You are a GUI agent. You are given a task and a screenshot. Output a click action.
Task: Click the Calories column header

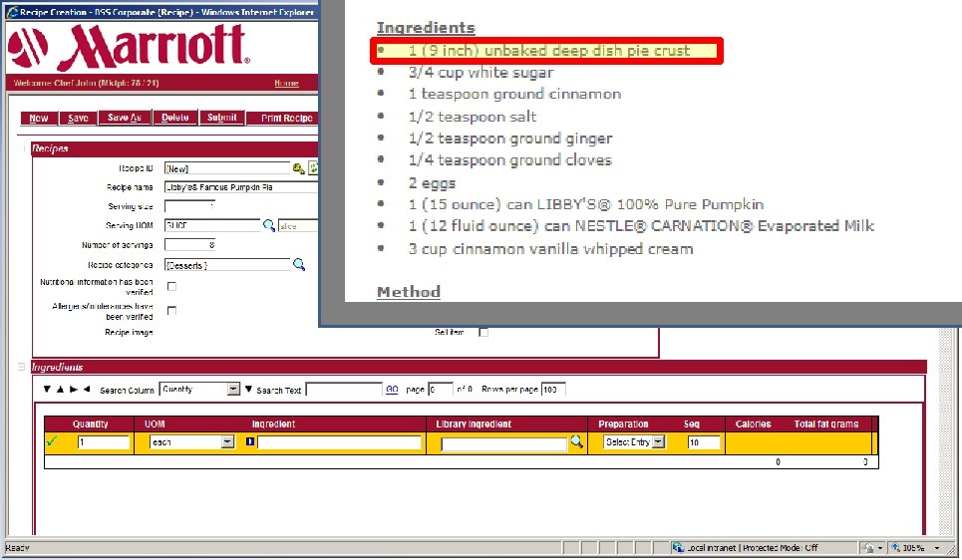pyautogui.click(x=754, y=423)
